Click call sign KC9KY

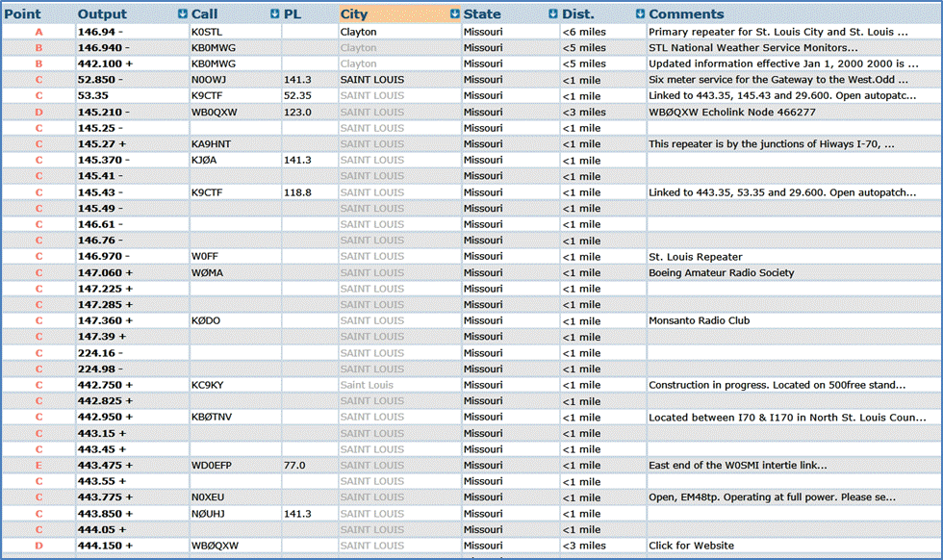click(208, 385)
